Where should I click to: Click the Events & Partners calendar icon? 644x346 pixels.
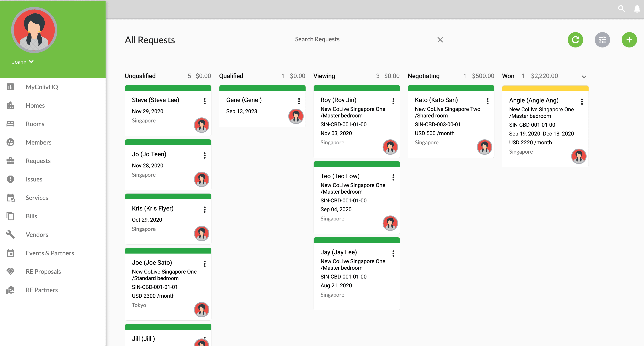coord(10,253)
